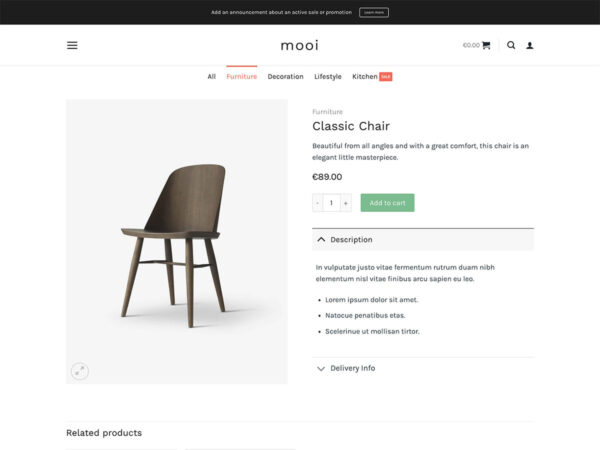This screenshot has height=450, width=600.
Task: Increase quantity with plus button
Action: pos(346,203)
